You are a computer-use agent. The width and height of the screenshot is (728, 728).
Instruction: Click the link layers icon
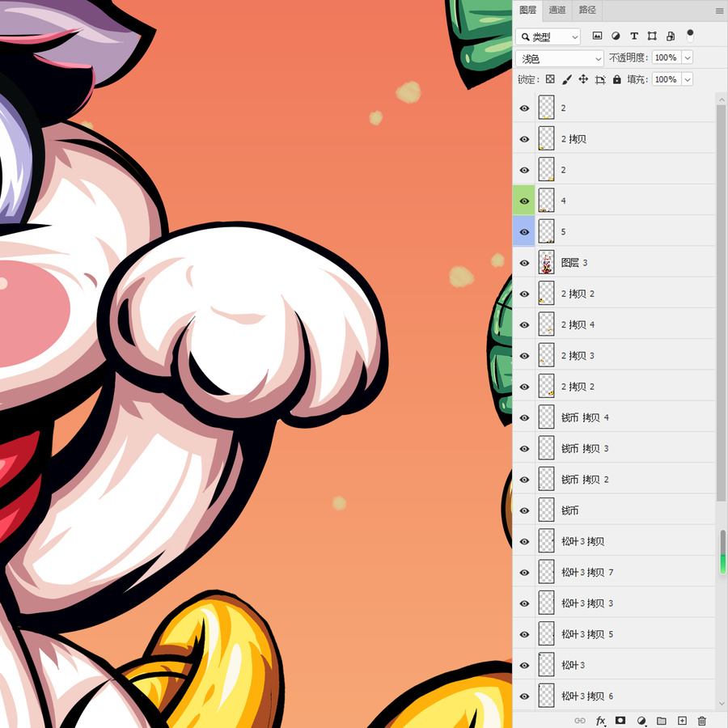coord(580,721)
